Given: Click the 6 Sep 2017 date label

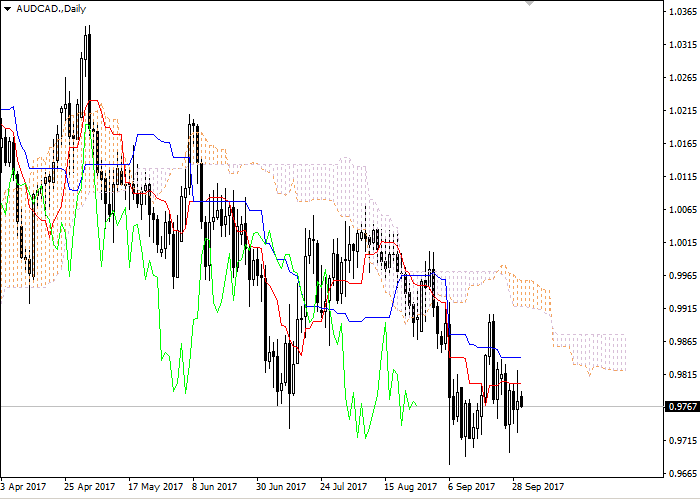Looking at the screenshot, I should coord(472,487).
